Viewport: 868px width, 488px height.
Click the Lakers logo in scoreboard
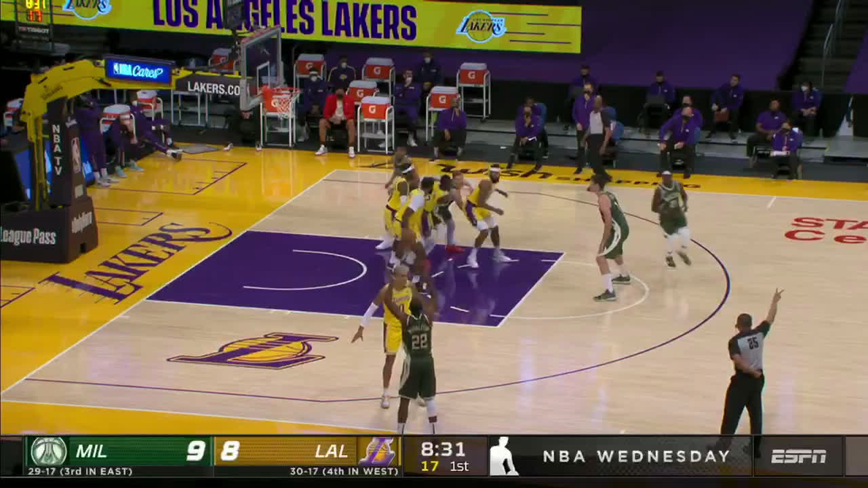click(x=377, y=451)
